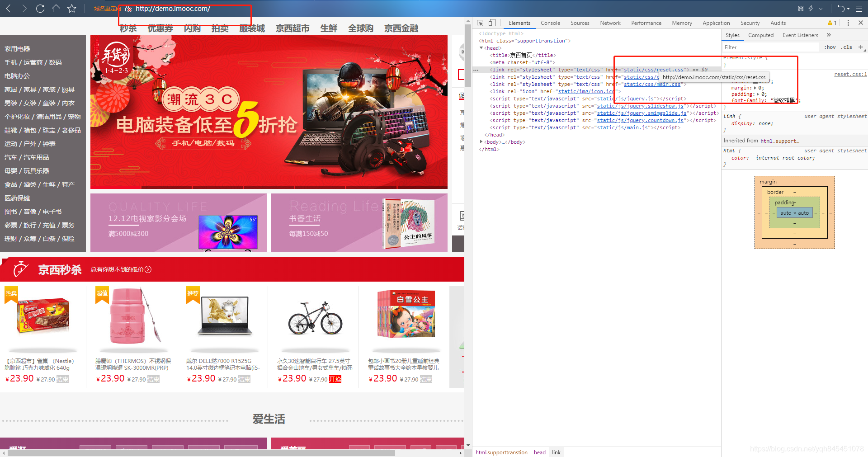868x457 pixels.
Task: Toggle the :hov element state button
Action: [x=830, y=47]
